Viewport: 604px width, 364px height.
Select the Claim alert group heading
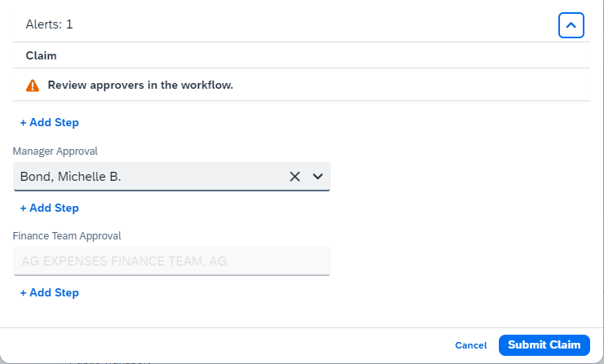pyautogui.click(x=41, y=56)
